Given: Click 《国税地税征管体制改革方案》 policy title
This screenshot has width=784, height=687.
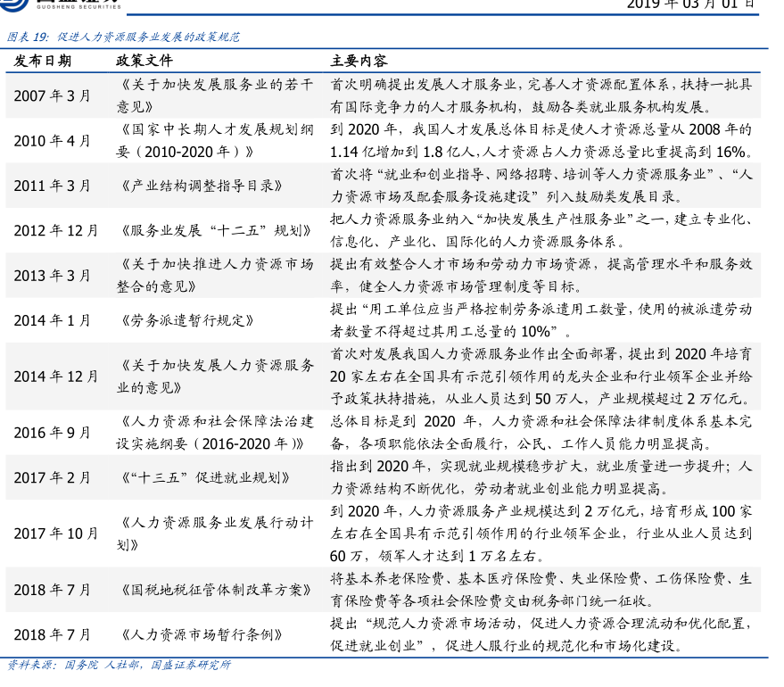Looking at the screenshot, I should point(215,590).
